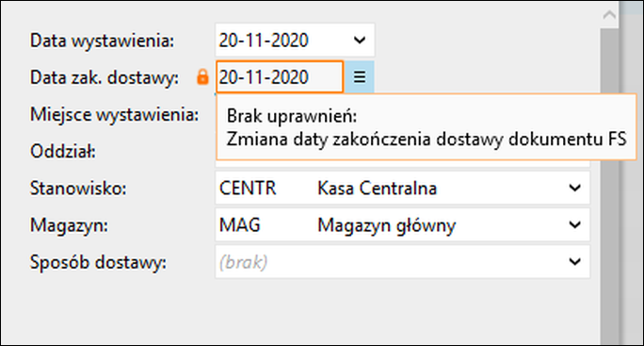Click the vertical scrollbar thumb

[x=609, y=187]
